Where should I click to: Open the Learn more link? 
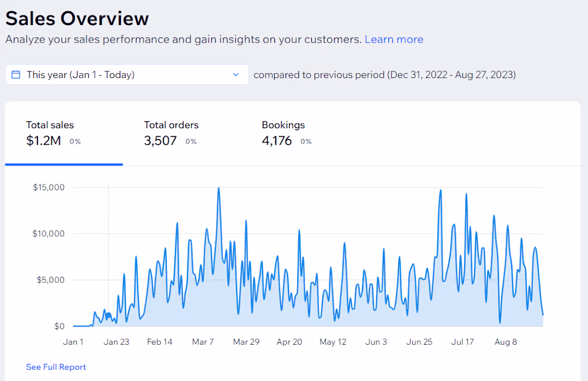point(394,39)
